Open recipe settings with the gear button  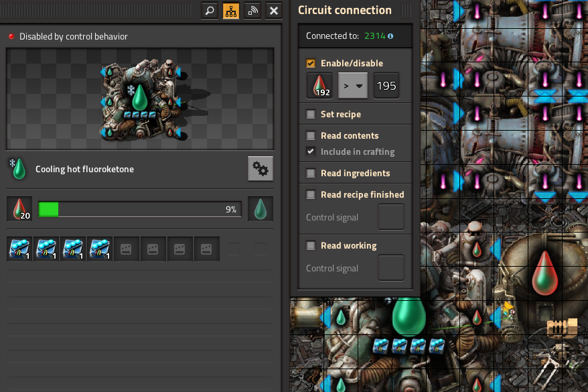click(x=261, y=170)
